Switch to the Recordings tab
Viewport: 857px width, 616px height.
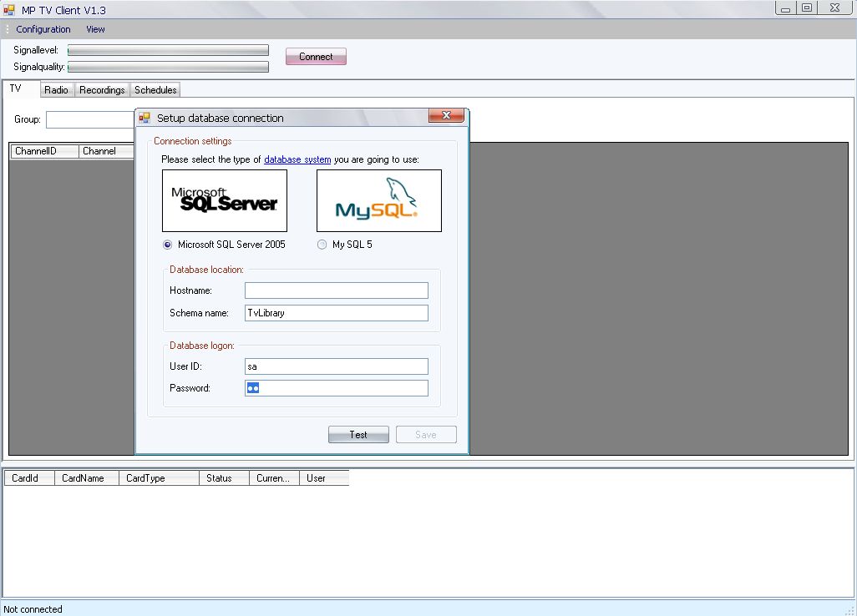click(102, 90)
